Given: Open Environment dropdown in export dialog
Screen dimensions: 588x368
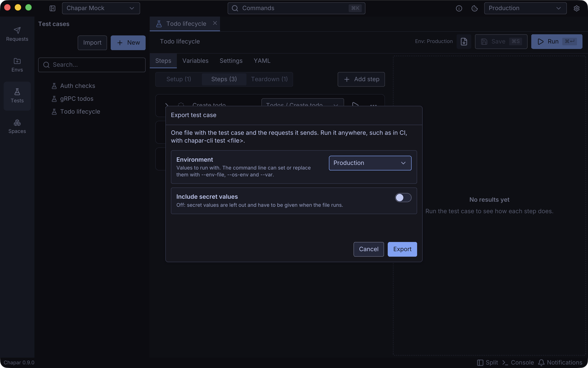Looking at the screenshot, I should pos(370,163).
